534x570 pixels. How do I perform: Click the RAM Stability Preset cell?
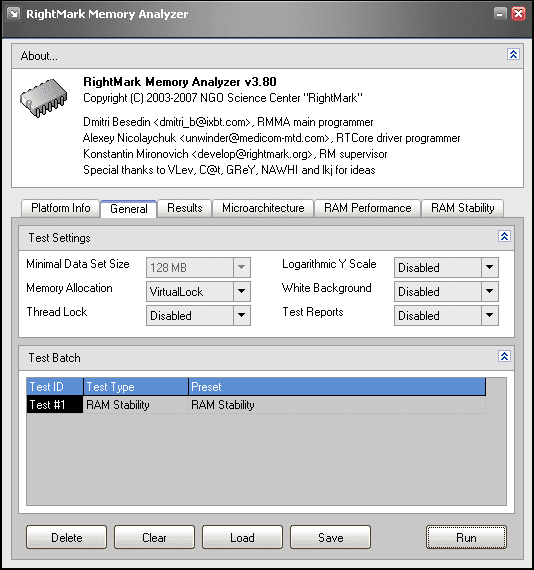click(337, 405)
